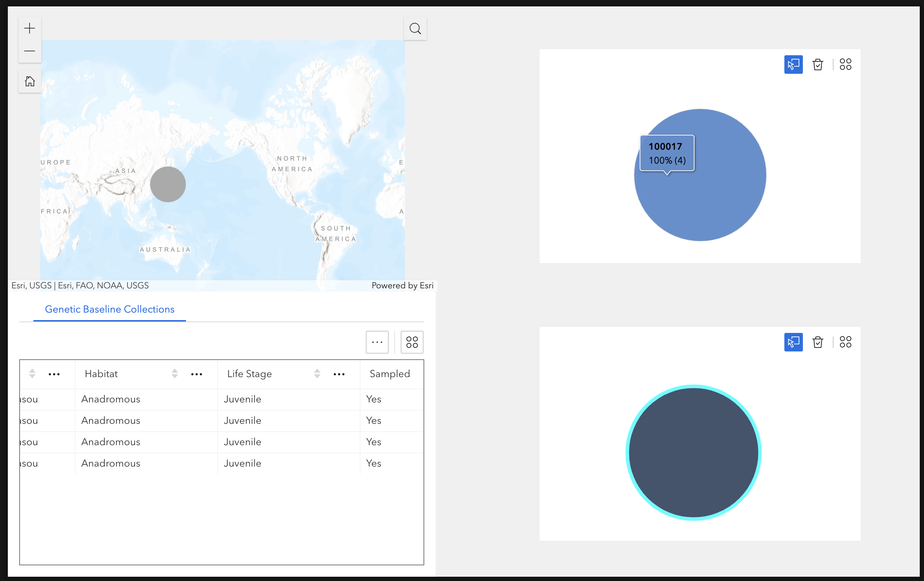924x581 pixels.
Task: Zoom in on the map
Action: 30,29
